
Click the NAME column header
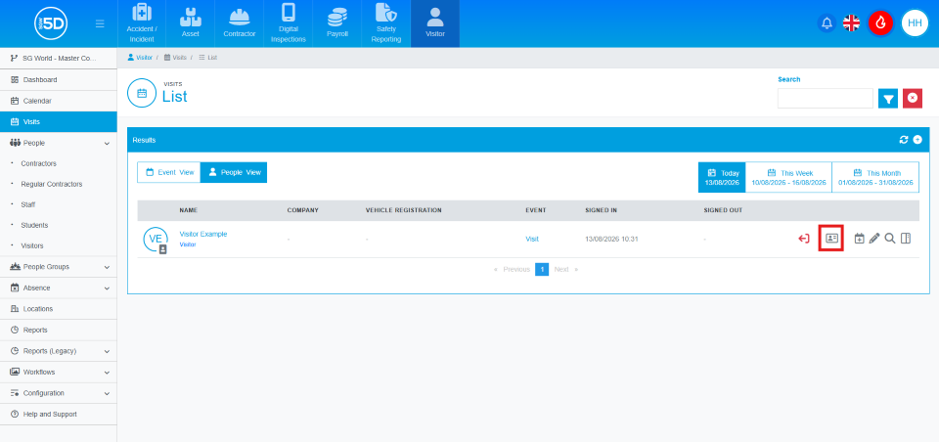point(189,210)
